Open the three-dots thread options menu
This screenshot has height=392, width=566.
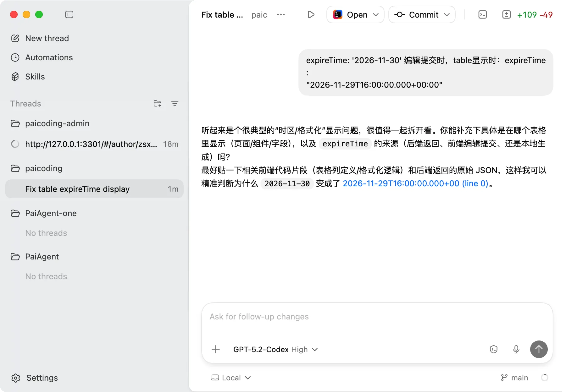281,14
